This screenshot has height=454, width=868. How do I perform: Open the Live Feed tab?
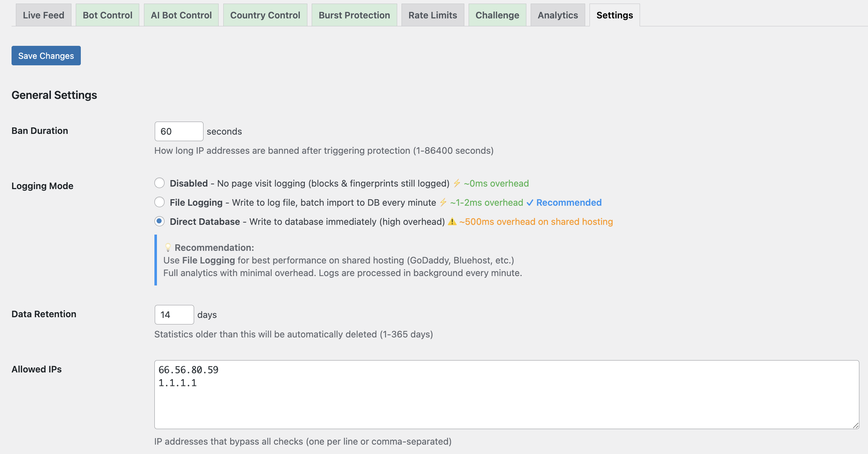pos(43,15)
